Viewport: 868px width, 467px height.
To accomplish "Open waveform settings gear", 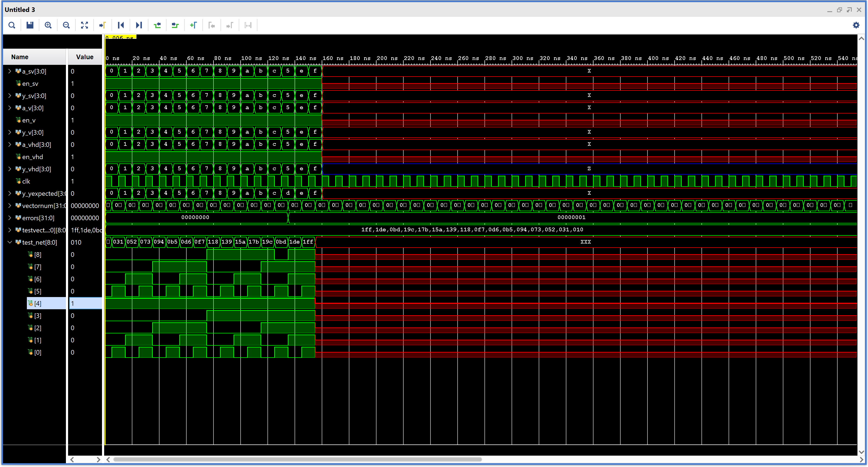I will click(x=856, y=25).
